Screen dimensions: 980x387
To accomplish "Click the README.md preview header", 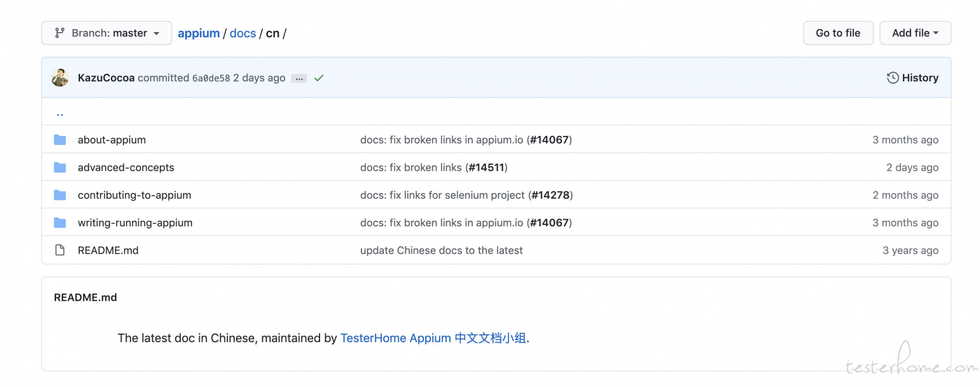I will coord(85,297).
